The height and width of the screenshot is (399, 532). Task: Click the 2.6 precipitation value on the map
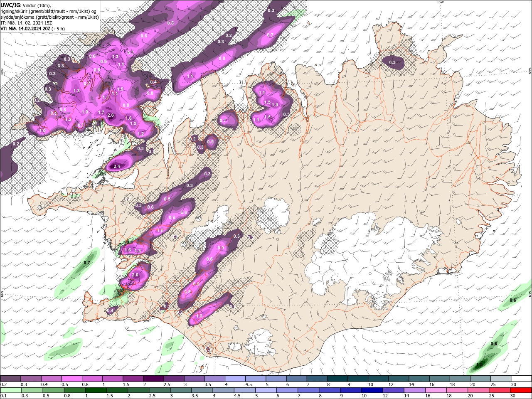(x=111, y=116)
